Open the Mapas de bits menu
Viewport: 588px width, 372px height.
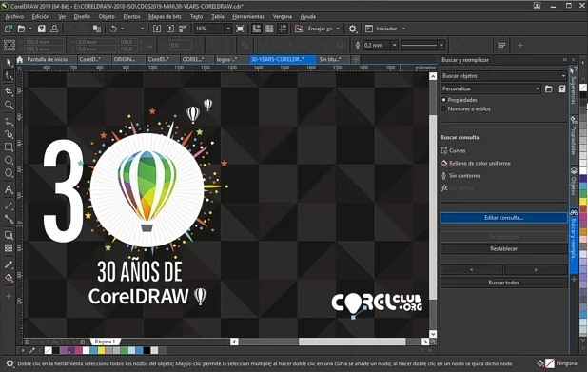pyautogui.click(x=165, y=16)
